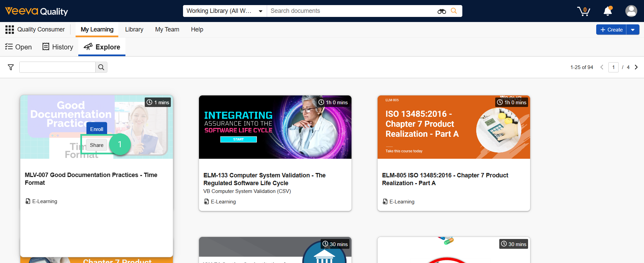Click the 1 mins duration badge
The image size is (644, 263).
click(x=158, y=102)
